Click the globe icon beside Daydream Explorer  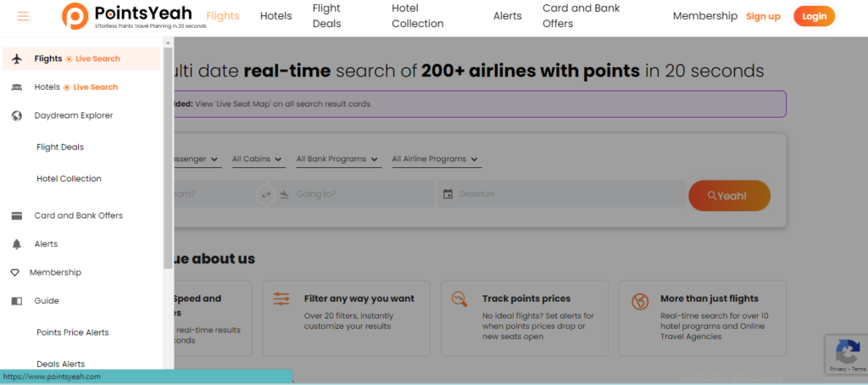[x=17, y=115]
